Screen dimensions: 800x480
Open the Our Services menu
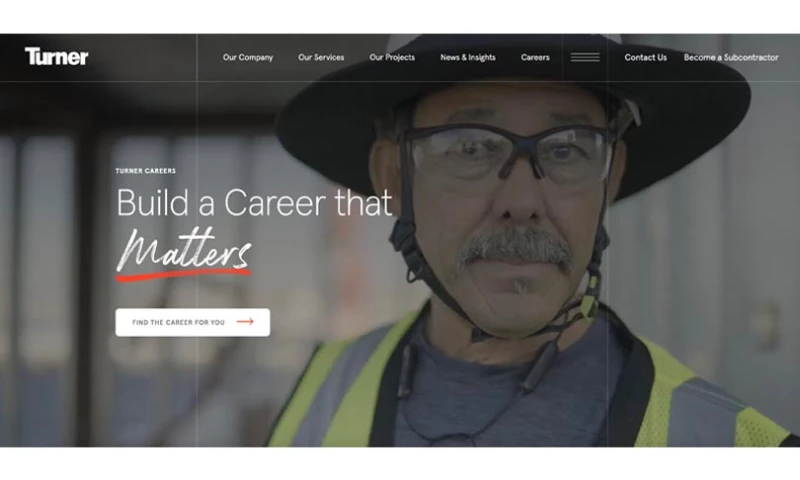321,58
